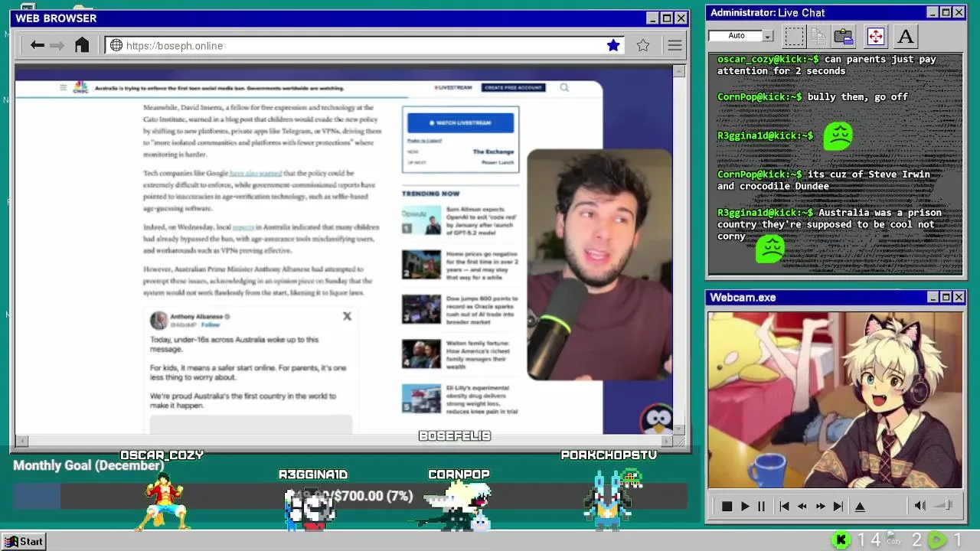
Task: Click Anthony Albanese's avatar in the tweet
Action: coord(158,320)
